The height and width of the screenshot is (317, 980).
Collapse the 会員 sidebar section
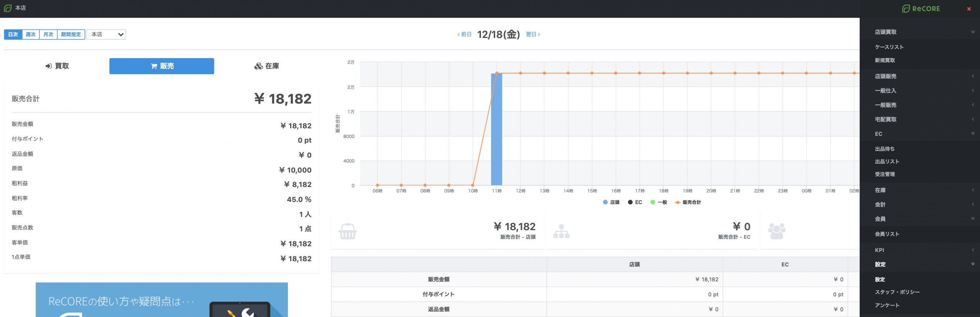pyautogui.click(x=920, y=219)
